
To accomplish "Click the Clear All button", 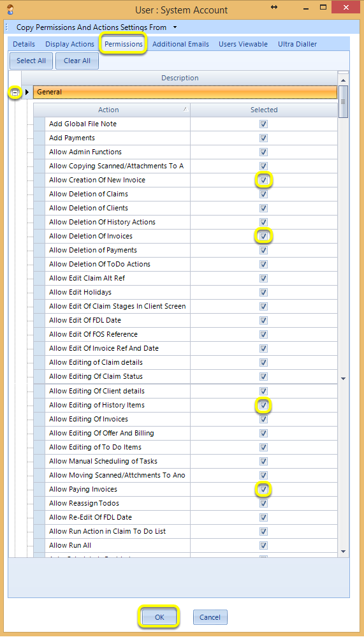I will tap(77, 61).
